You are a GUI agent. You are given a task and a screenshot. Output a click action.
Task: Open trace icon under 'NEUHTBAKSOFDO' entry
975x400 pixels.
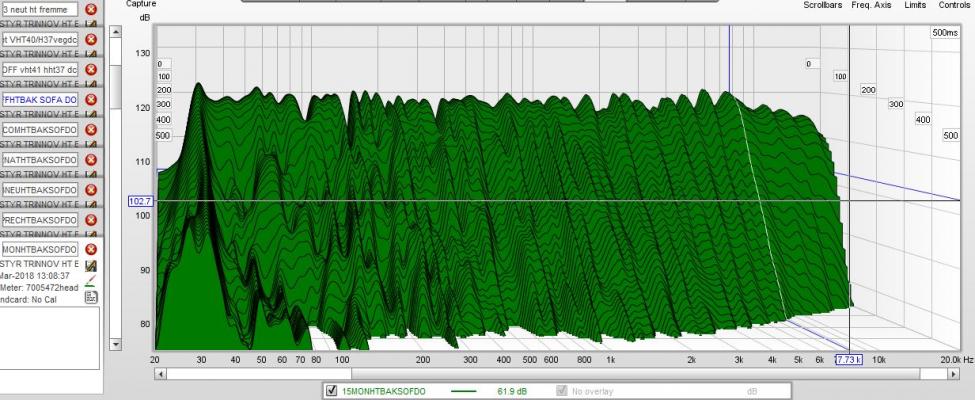pyautogui.click(x=91, y=204)
